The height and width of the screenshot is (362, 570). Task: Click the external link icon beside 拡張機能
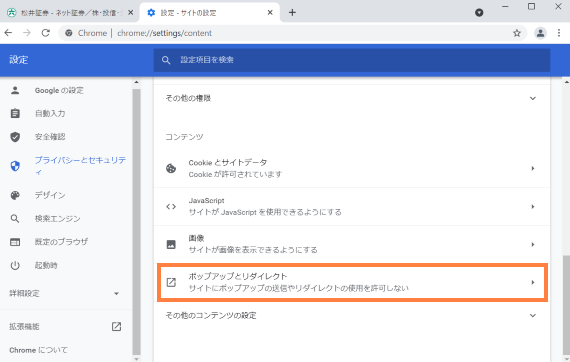116,327
